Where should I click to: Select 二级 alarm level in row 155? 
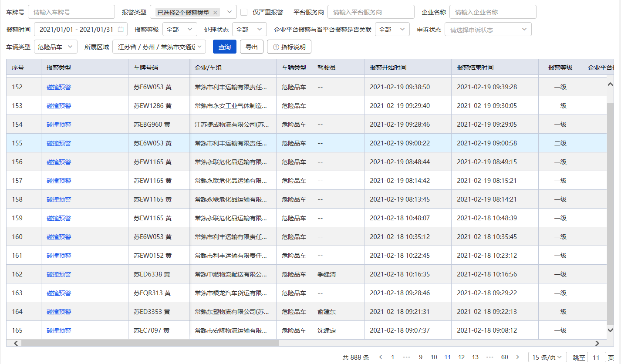point(560,143)
